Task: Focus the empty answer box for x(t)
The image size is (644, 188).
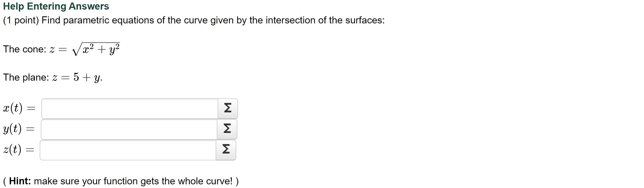Action: (127, 108)
